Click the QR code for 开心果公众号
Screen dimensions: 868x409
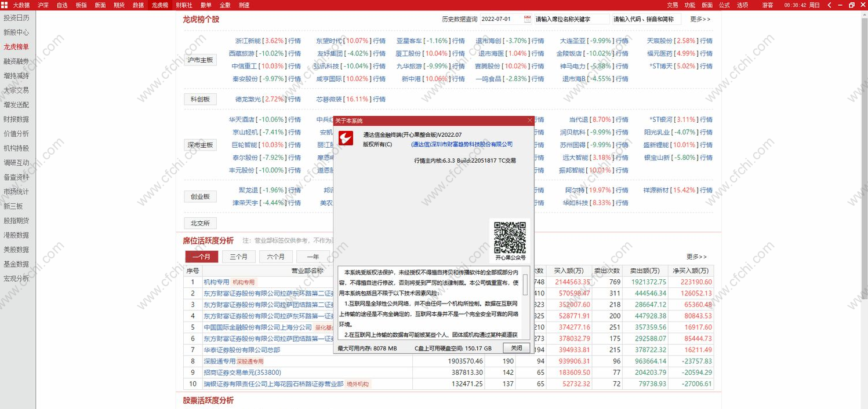pyautogui.click(x=510, y=237)
